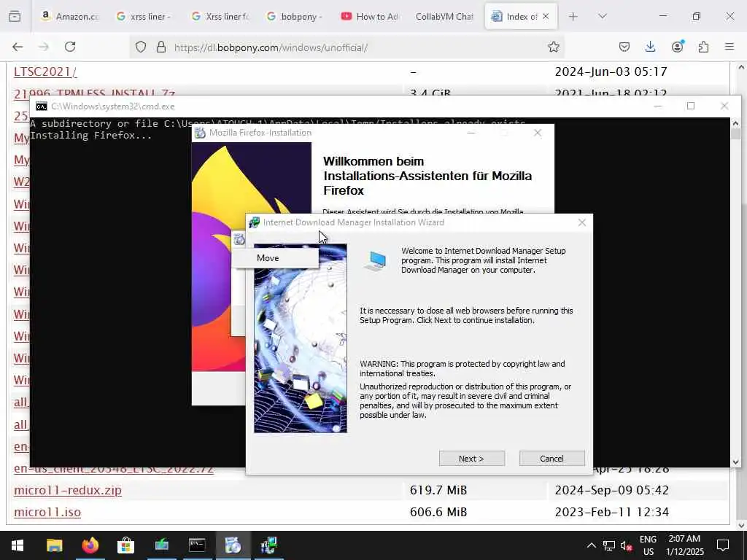747x560 pixels.
Task: Click the 619.7 MiB size cell
Action: (438, 491)
